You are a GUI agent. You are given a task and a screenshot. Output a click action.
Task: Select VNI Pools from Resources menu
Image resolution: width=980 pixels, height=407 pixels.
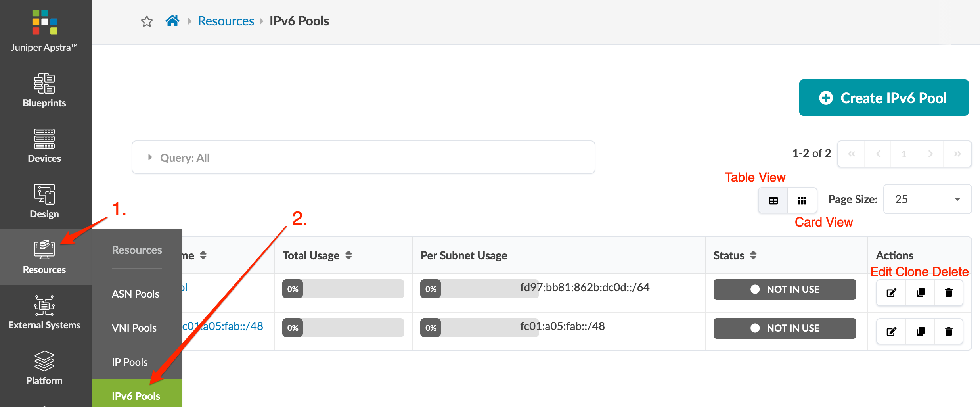click(x=134, y=328)
